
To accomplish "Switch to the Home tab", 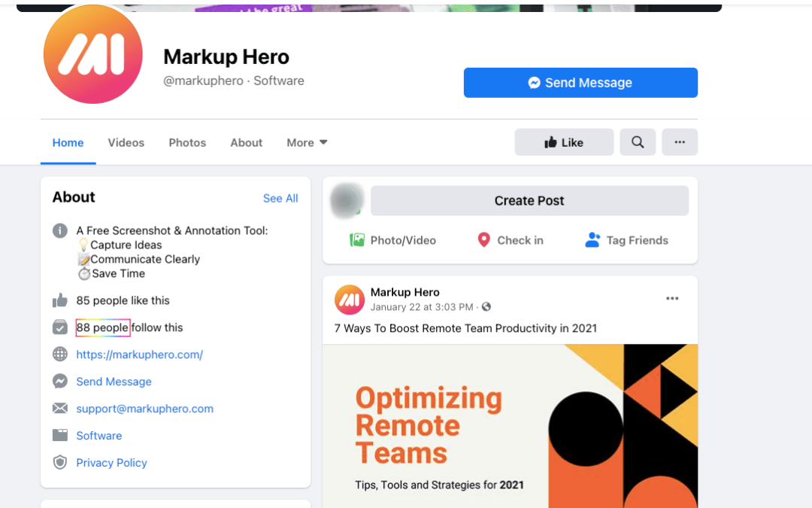I will point(68,142).
